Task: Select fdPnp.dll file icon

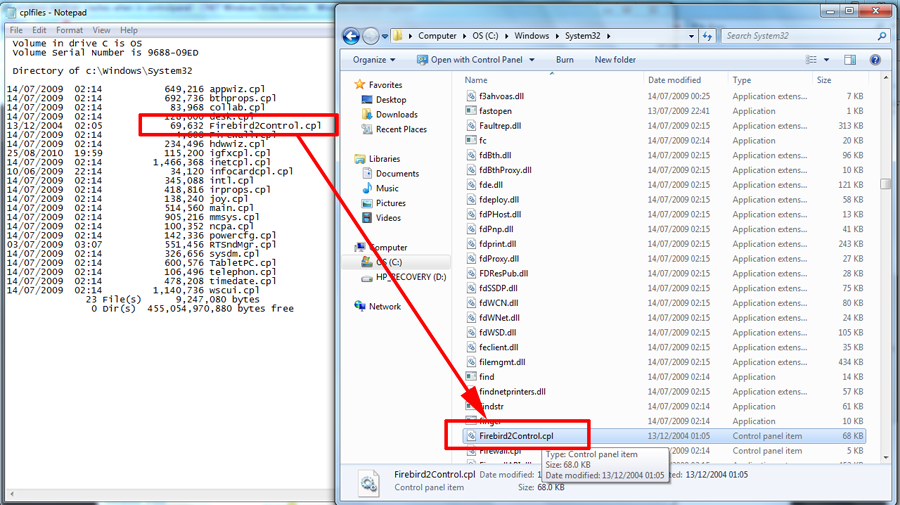Action: click(x=471, y=229)
